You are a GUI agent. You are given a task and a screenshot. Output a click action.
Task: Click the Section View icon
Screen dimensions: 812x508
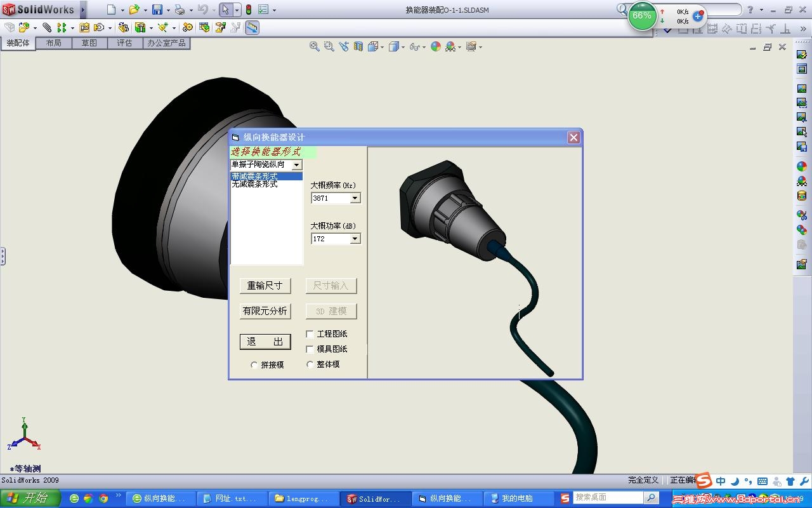[x=358, y=46]
